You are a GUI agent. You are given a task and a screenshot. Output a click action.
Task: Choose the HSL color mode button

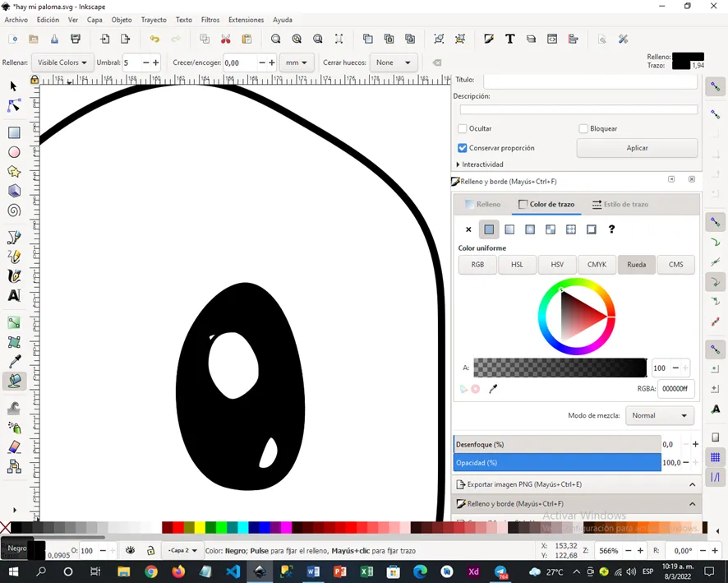pyautogui.click(x=517, y=264)
